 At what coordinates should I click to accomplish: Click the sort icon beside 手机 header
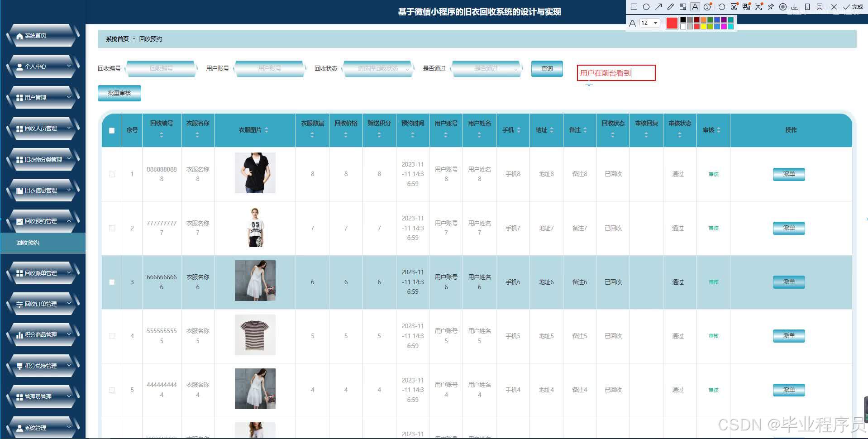[x=519, y=130]
